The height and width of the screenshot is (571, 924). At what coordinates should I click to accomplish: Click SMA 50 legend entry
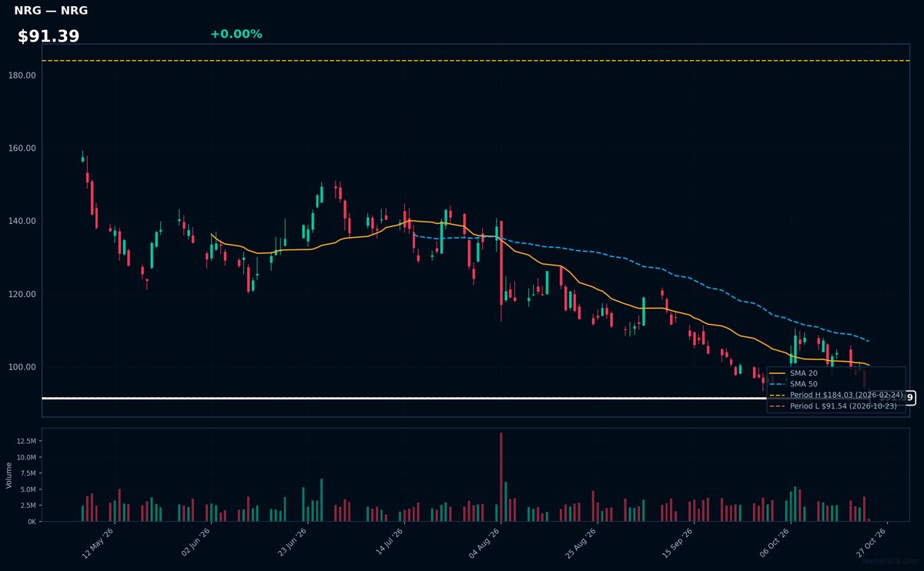(x=793, y=384)
